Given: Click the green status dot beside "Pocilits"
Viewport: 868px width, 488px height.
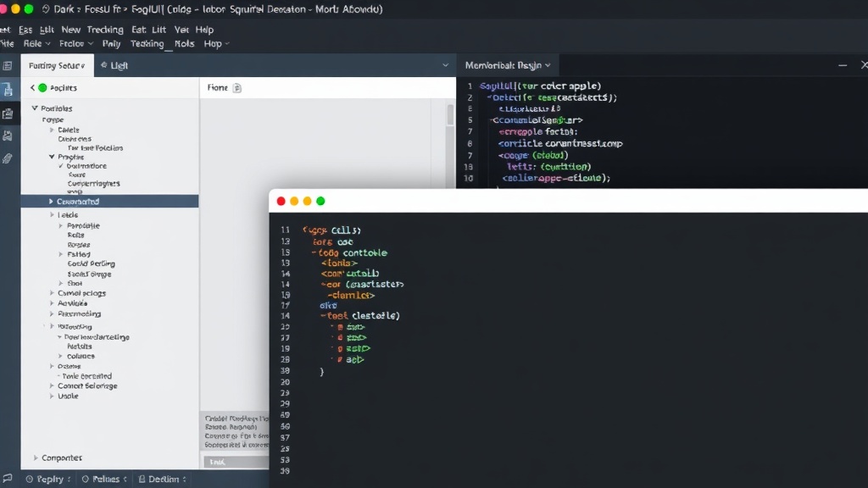Looking at the screenshot, I should click(42, 87).
